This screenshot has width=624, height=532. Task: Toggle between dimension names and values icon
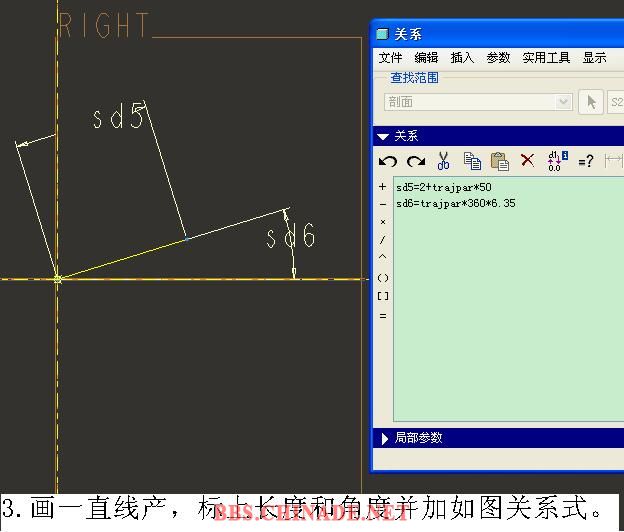(x=558, y=161)
